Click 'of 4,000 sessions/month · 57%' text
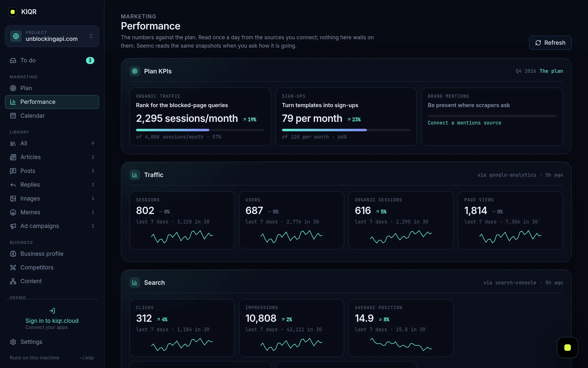Viewport: 588px width, 368px height. 178,137
